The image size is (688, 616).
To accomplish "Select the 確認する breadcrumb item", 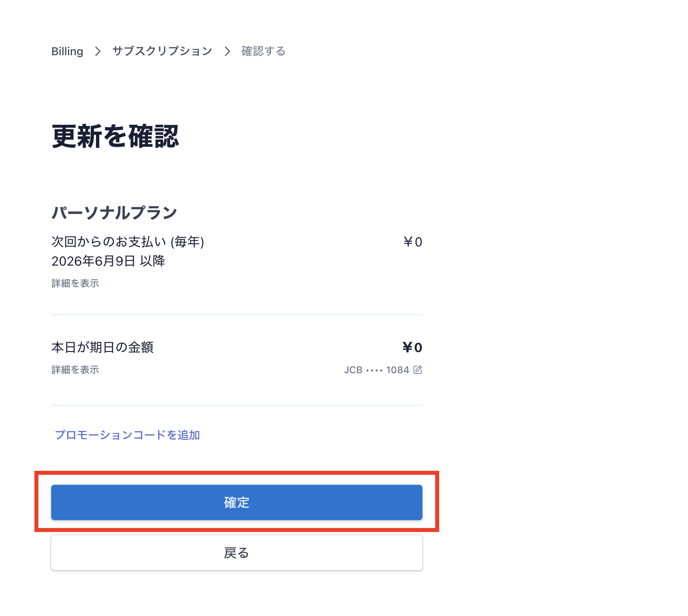I will tap(263, 51).
